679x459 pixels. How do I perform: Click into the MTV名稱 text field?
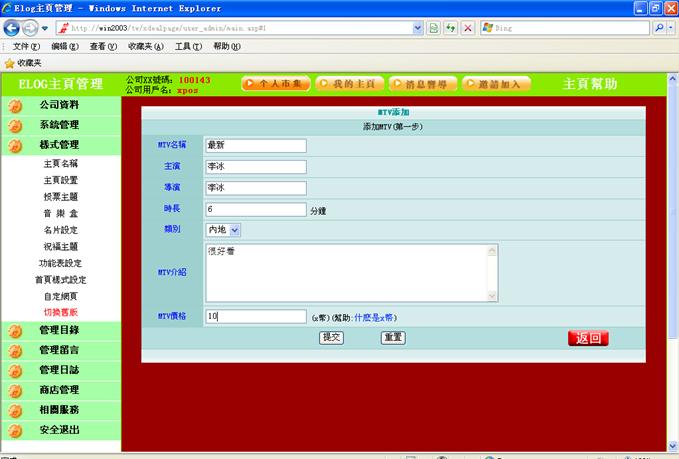point(255,145)
